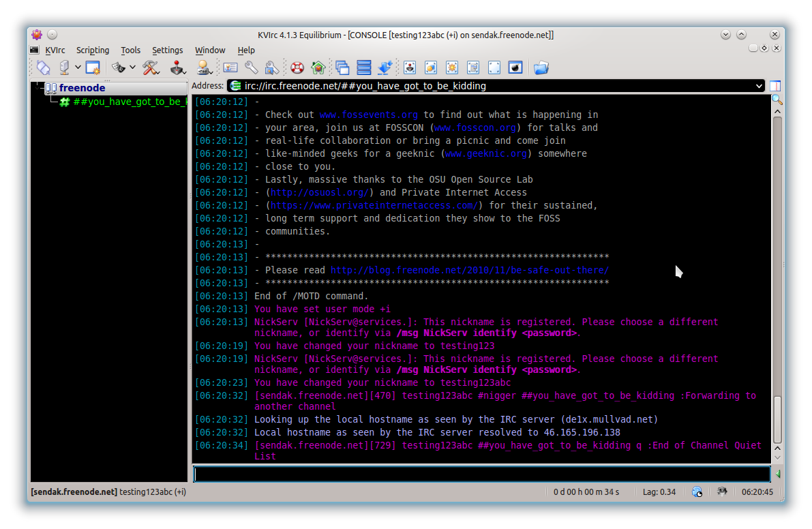Screen dimensions: 812x529
Task: Click the wrench with window icon
Action: 272,67
